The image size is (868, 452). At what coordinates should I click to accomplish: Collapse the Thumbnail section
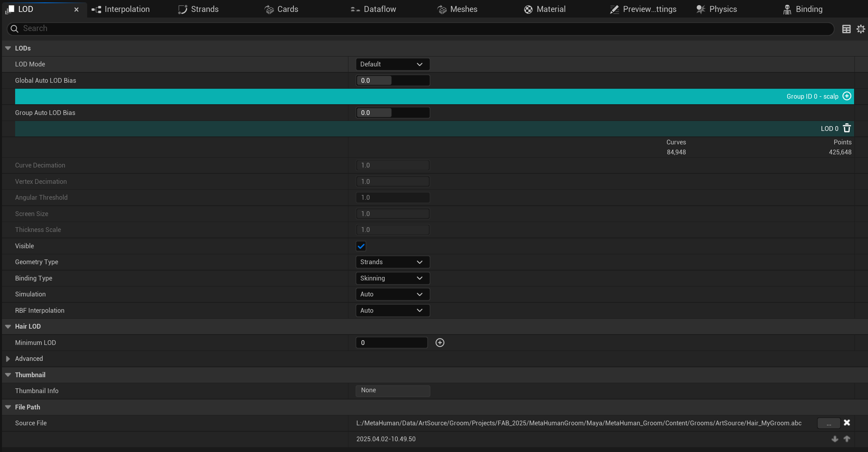8,375
